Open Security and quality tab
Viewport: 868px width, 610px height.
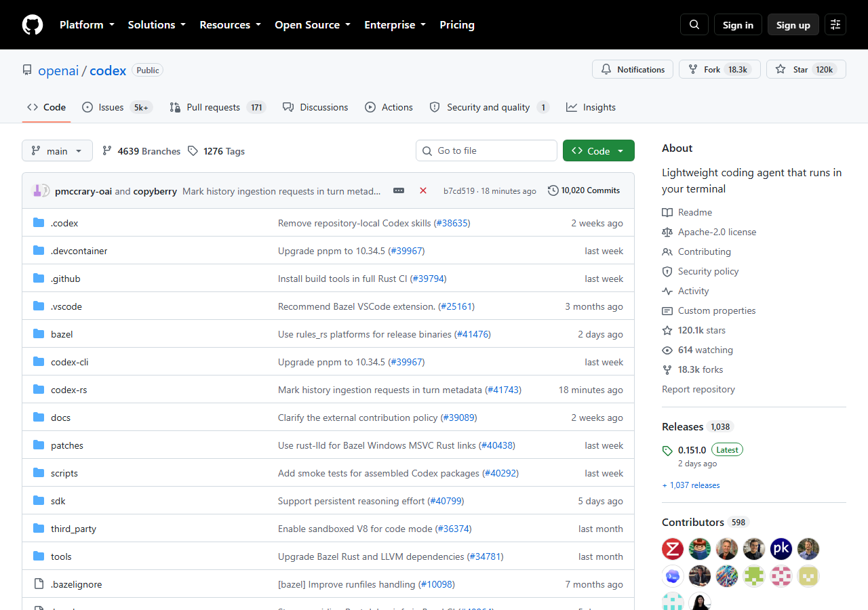click(x=489, y=107)
